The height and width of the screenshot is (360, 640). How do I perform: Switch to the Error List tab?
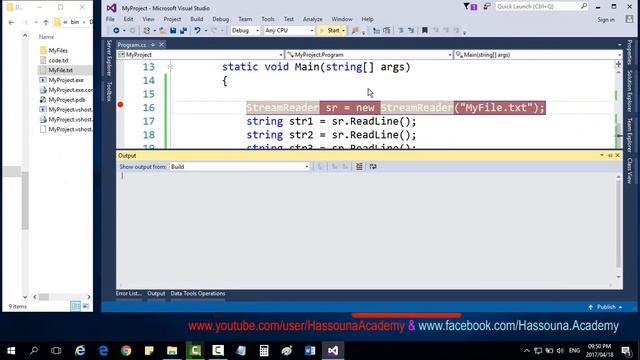pos(129,293)
